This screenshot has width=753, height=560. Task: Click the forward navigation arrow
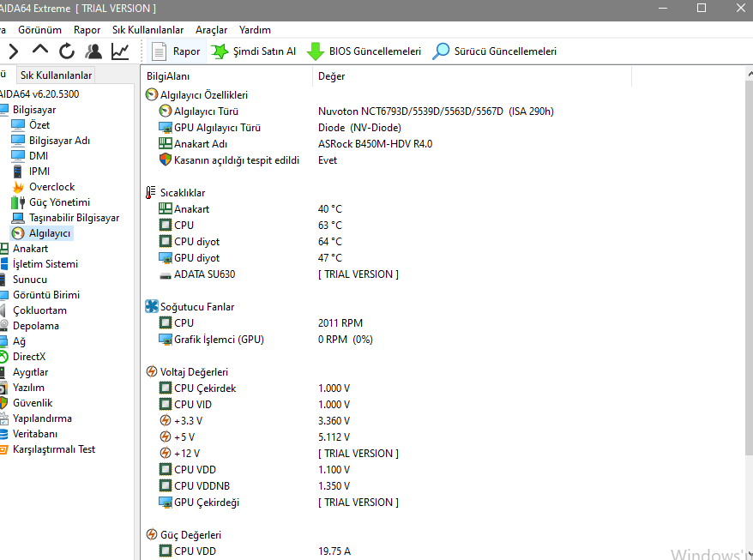click(14, 51)
